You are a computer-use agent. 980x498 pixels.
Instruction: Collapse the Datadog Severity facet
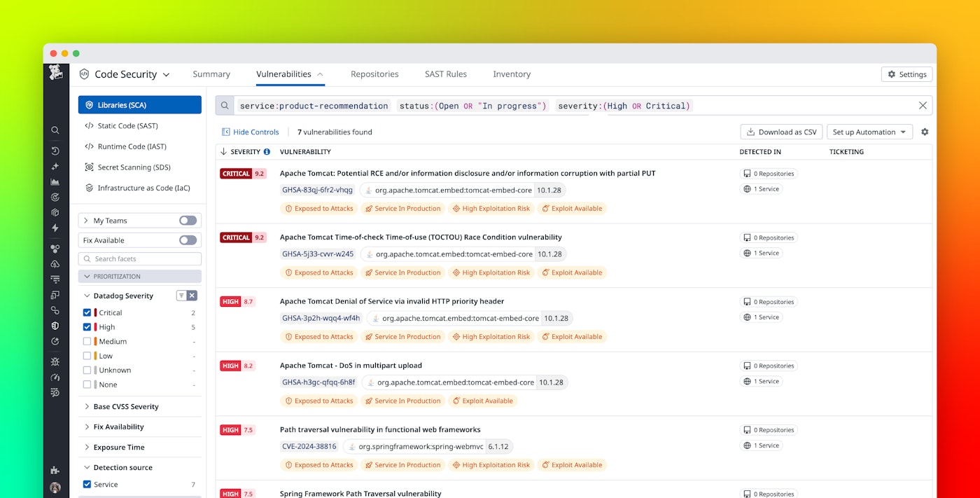(x=86, y=296)
